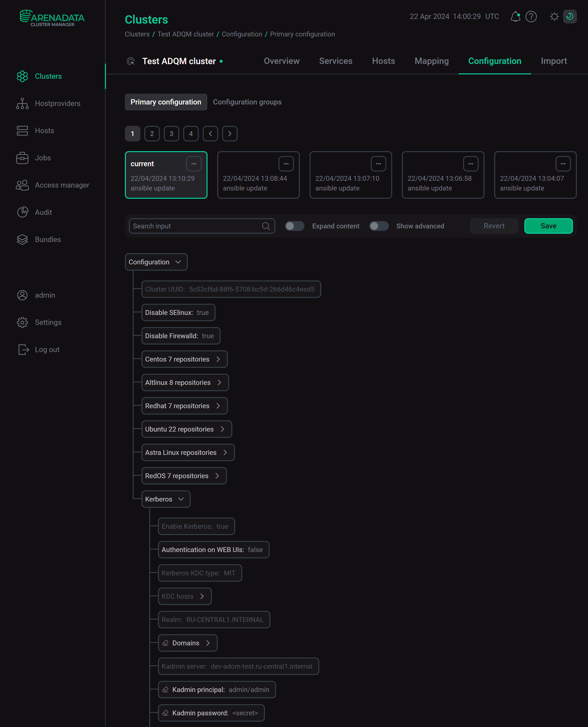This screenshot has width=588, height=727.
Task: Click the Jobs sidebar icon
Action: 22,158
